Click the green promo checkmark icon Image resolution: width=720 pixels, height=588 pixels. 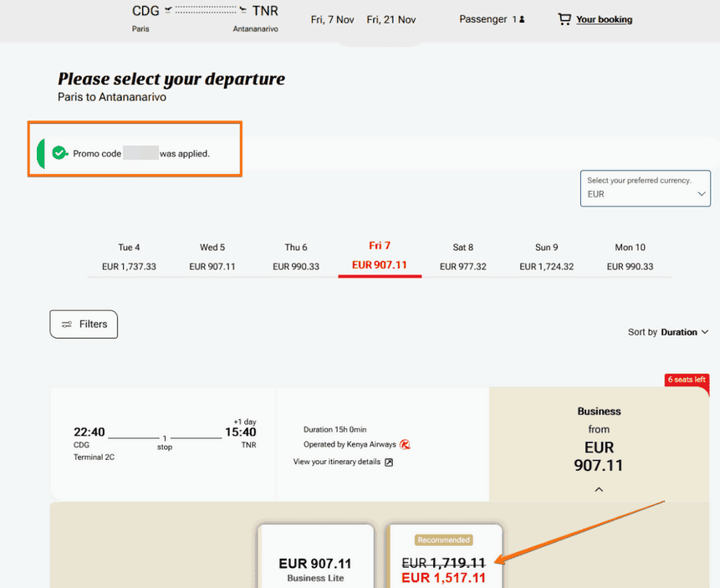coord(59,153)
